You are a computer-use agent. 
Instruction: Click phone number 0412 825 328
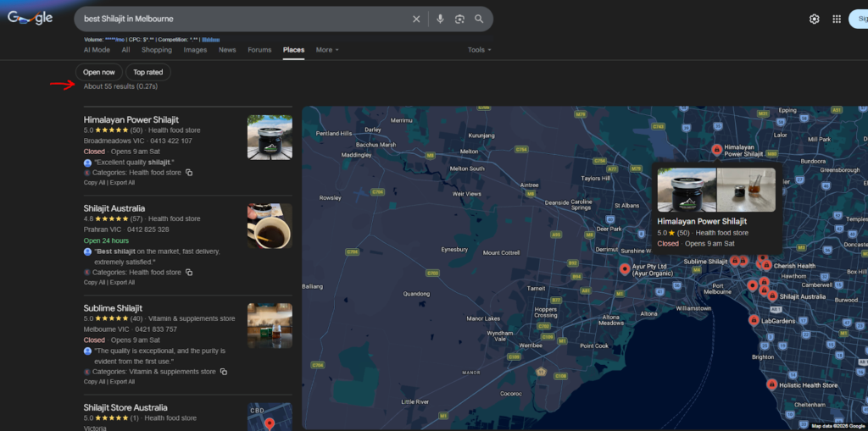[147, 229]
